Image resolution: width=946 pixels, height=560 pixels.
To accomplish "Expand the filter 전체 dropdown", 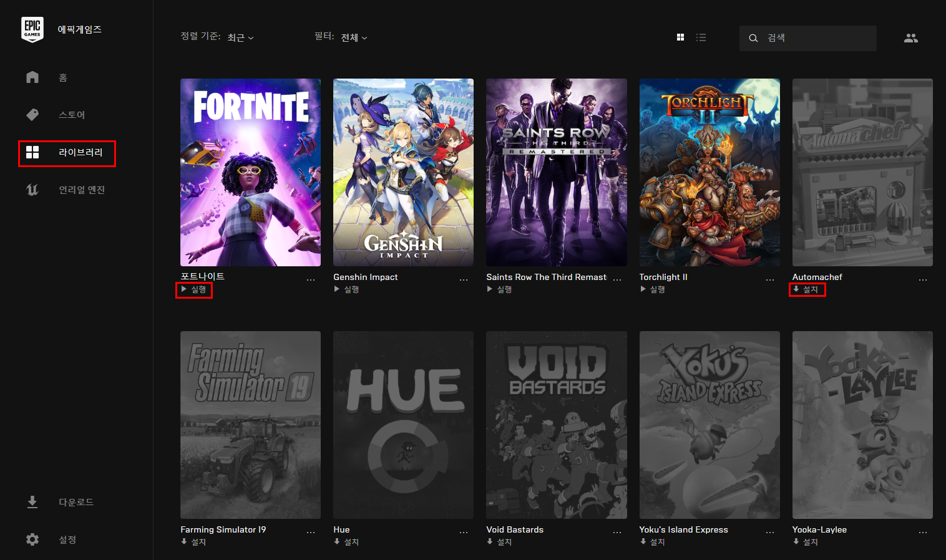I will [x=354, y=37].
